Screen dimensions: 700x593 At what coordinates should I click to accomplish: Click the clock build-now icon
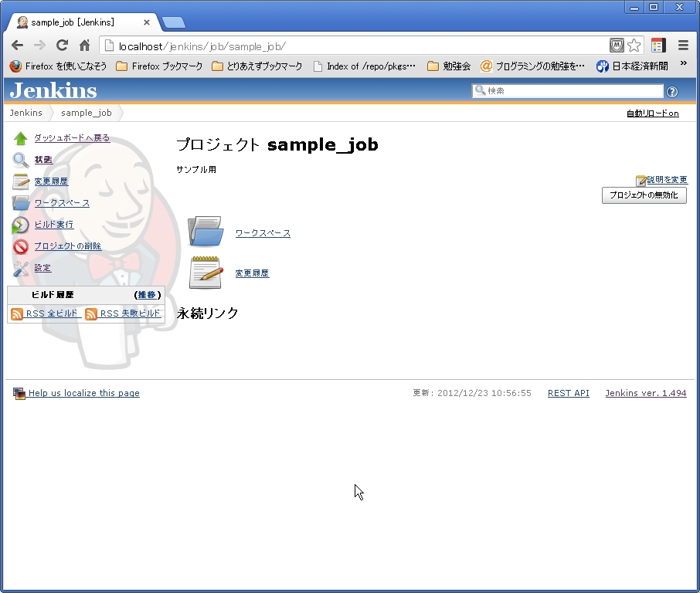(21, 225)
